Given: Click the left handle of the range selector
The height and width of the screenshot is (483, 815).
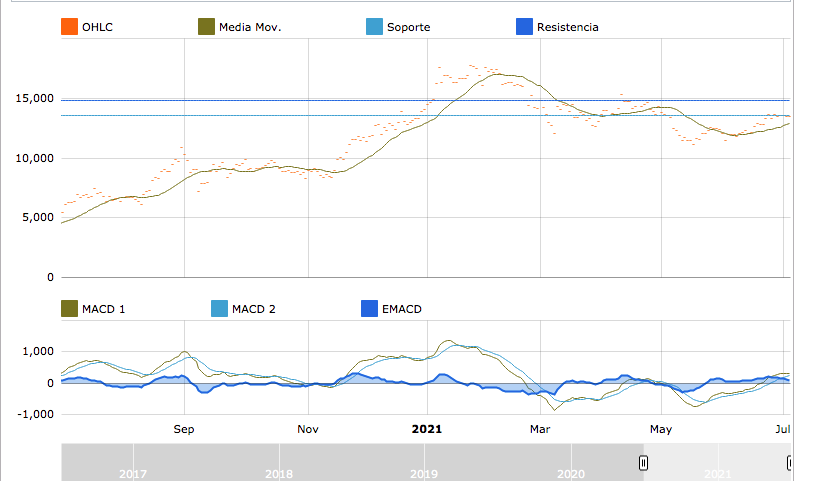Looking at the screenshot, I should point(644,462).
